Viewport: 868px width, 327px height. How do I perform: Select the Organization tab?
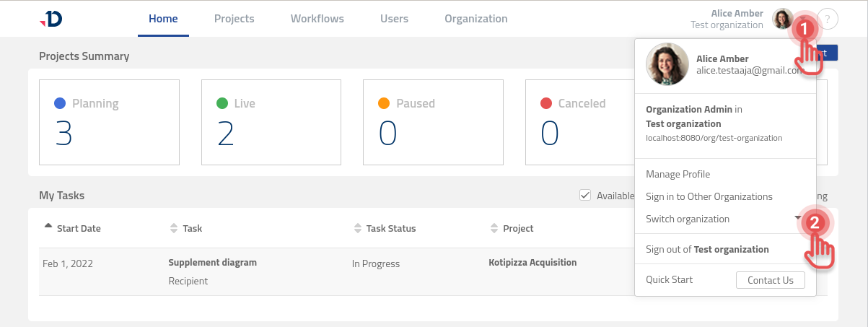tap(475, 19)
